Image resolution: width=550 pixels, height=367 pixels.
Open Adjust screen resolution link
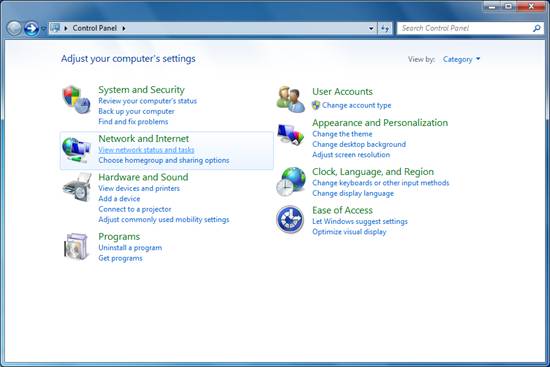351,155
